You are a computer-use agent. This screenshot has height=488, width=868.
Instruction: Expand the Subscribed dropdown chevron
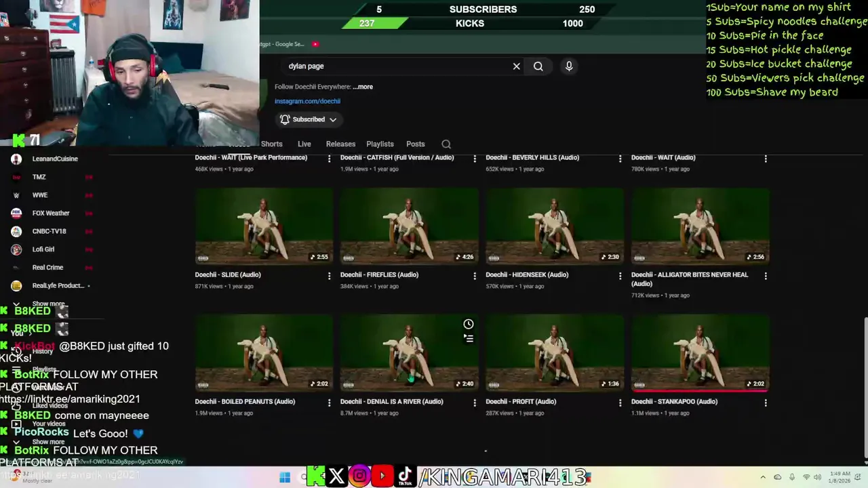333,119
